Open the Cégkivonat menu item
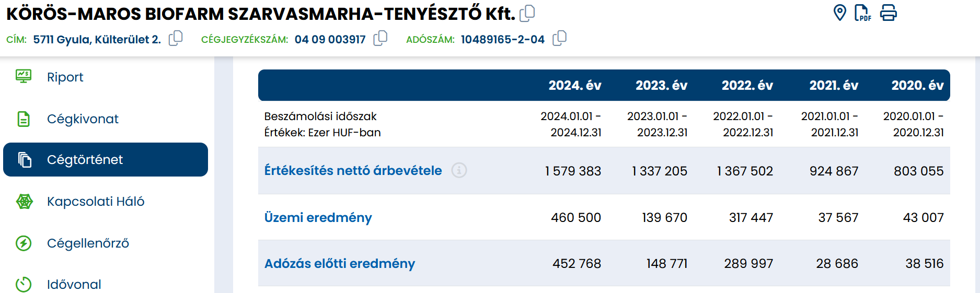Screen dimensions: 980x293 83,119
